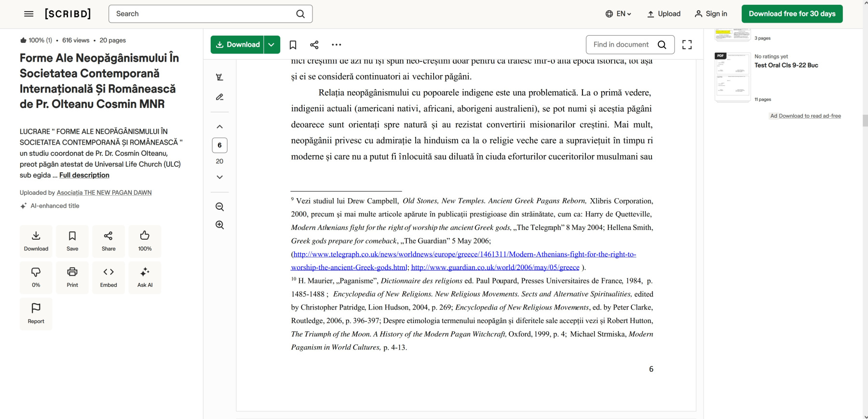Click Sign in at the top
Screen dimensions: 868x419
[x=711, y=14]
